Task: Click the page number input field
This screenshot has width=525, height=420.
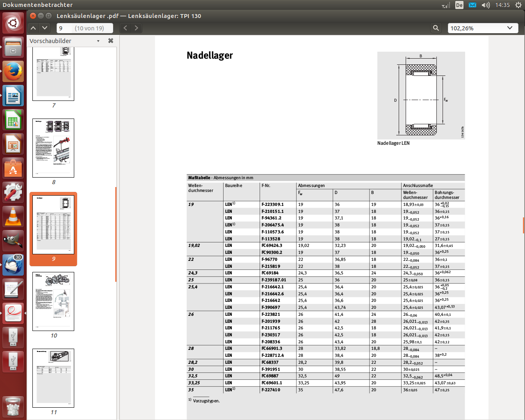Action: (65, 28)
